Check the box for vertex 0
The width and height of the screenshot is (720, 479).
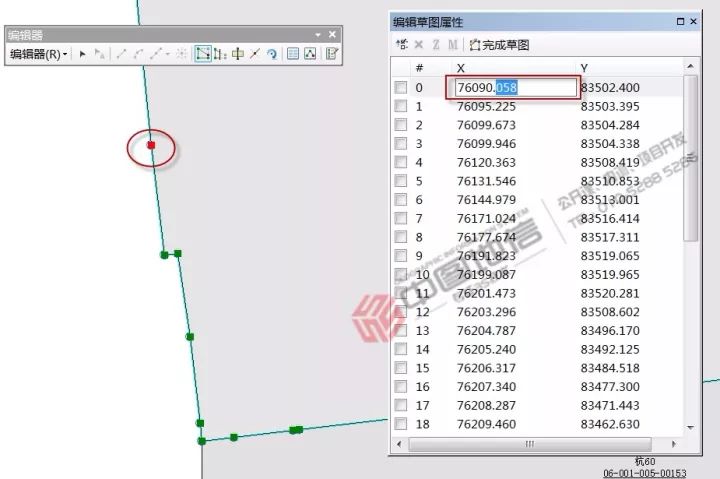click(x=401, y=87)
